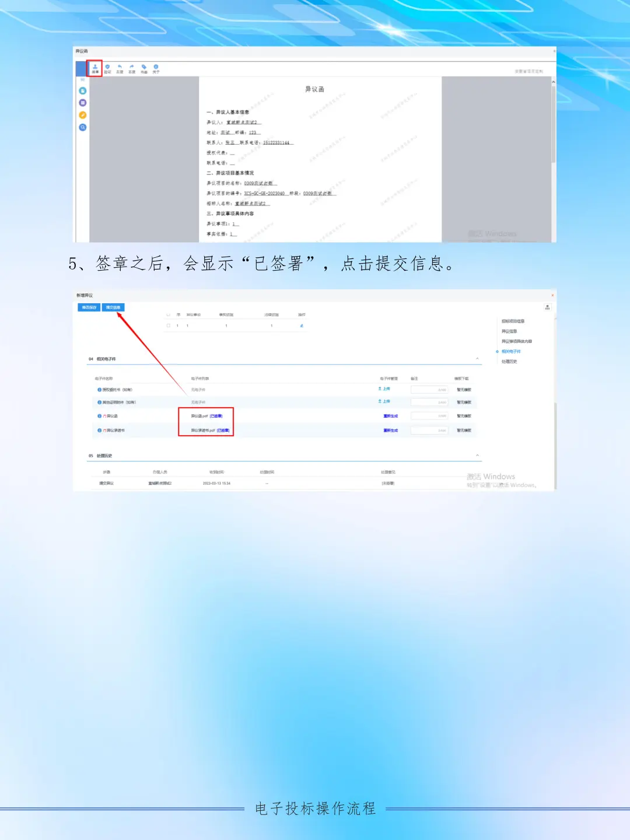The width and height of the screenshot is (630, 840).
Task: Jump to 招标项目信息 in side navigation
Action: coord(513,321)
